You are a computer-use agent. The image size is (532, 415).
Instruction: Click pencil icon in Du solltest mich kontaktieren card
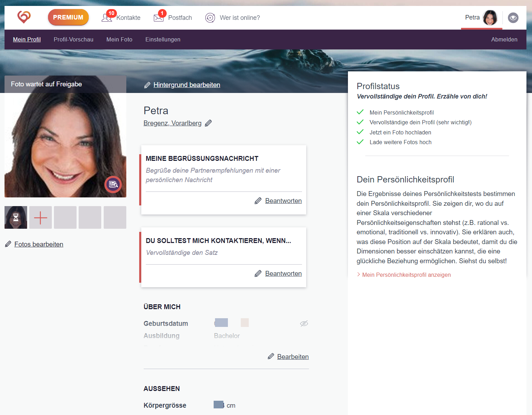pyautogui.click(x=258, y=274)
